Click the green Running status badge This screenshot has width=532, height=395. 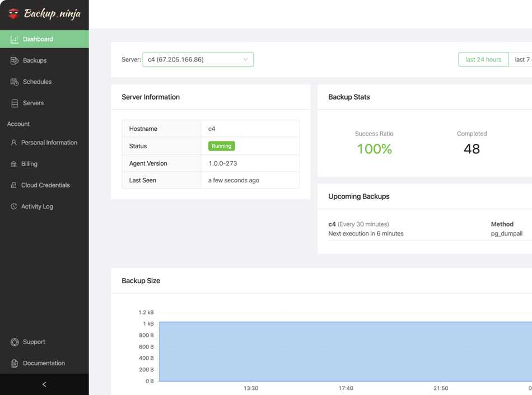pos(221,146)
